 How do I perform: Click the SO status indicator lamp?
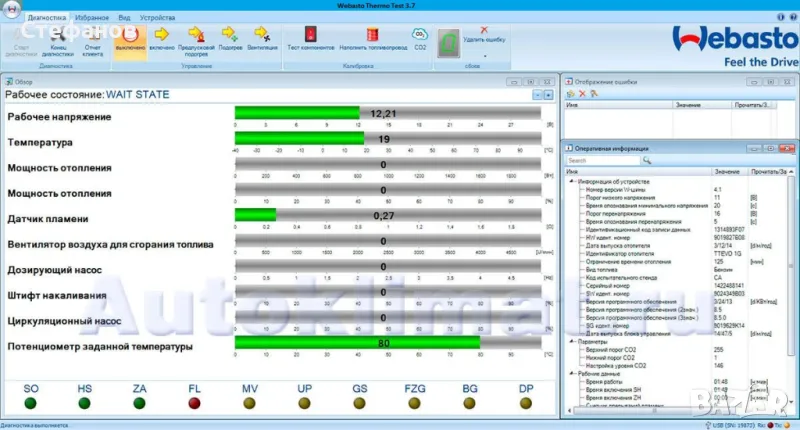[x=32, y=403]
